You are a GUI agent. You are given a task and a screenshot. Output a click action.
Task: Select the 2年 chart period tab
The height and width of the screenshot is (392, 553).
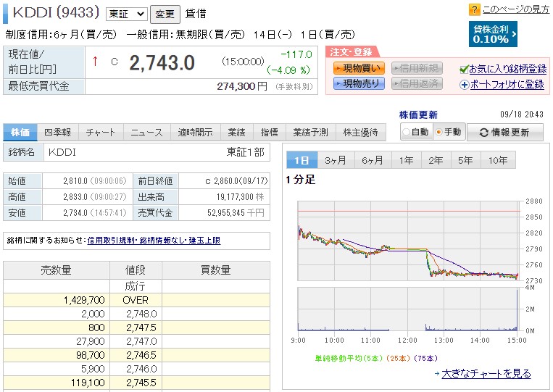pos(436,160)
